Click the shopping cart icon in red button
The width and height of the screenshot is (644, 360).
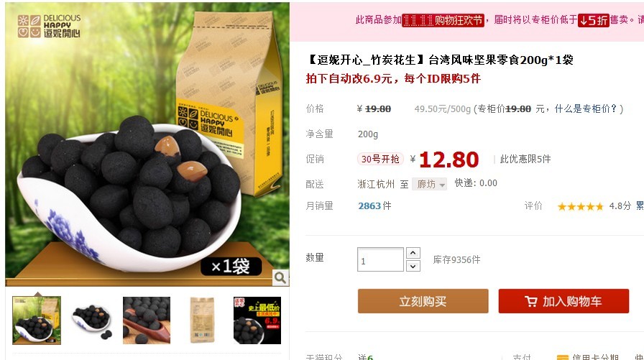coord(530,301)
